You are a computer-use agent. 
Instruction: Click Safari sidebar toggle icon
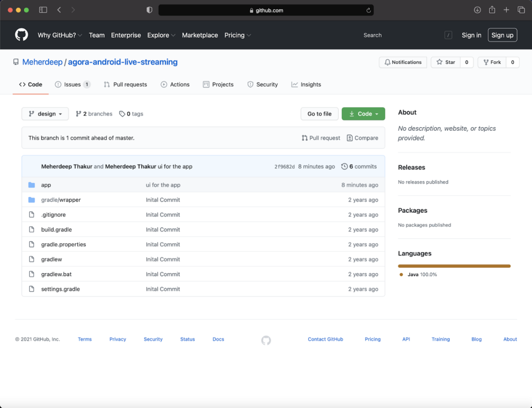pyautogui.click(x=43, y=10)
